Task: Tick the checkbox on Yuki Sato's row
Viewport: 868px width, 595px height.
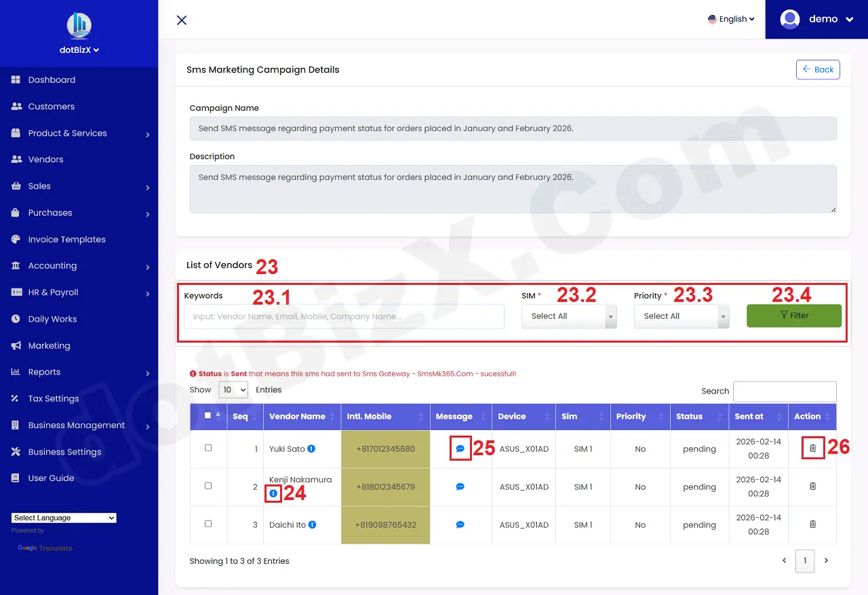Action: tap(208, 448)
